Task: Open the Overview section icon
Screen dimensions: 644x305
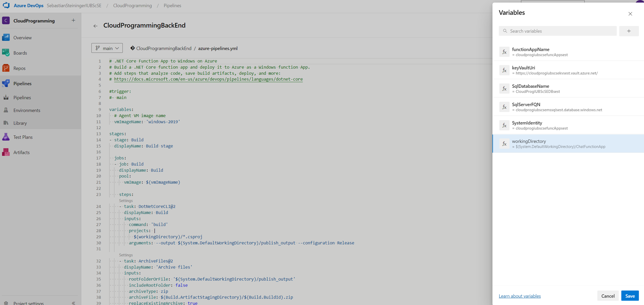Action: pyautogui.click(x=6, y=37)
